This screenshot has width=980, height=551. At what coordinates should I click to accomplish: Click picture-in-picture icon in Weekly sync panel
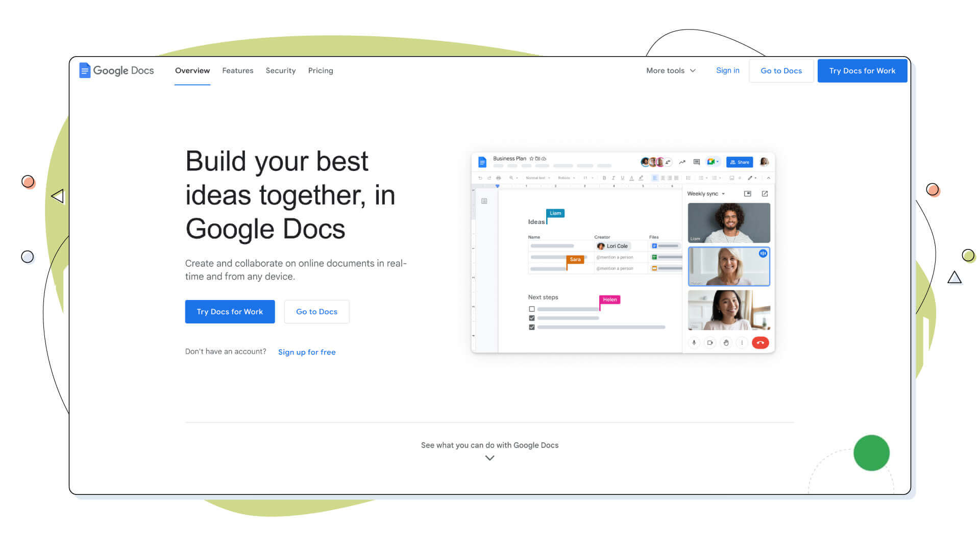click(x=748, y=194)
